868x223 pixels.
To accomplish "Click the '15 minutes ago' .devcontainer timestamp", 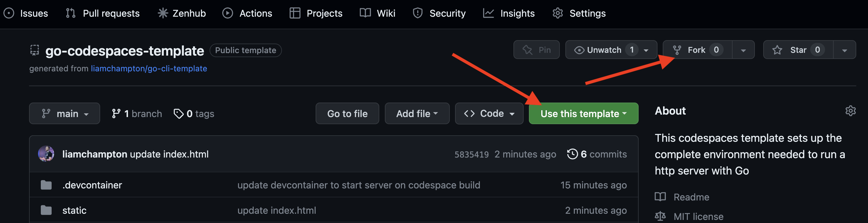I will [x=594, y=185].
